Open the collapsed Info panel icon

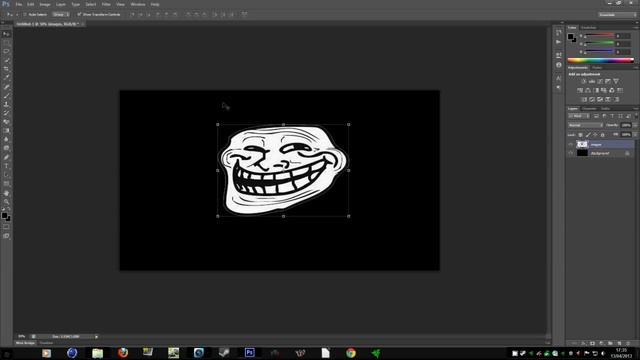559,65
